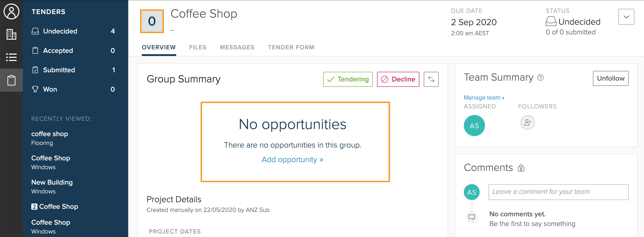Follow the Add opportunity link
This screenshot has width=644, height=237.
(x=292, y=159)
